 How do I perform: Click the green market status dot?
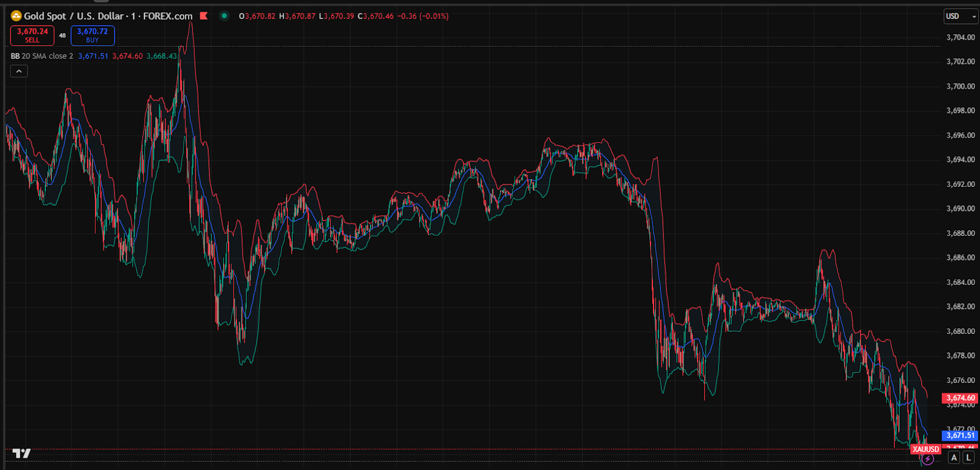(x=224, y=16)
